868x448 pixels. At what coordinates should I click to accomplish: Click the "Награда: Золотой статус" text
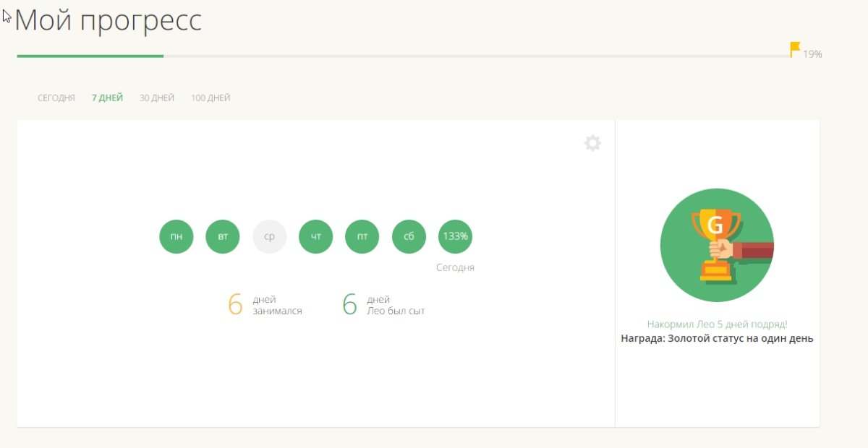click(x=717, y=338)
